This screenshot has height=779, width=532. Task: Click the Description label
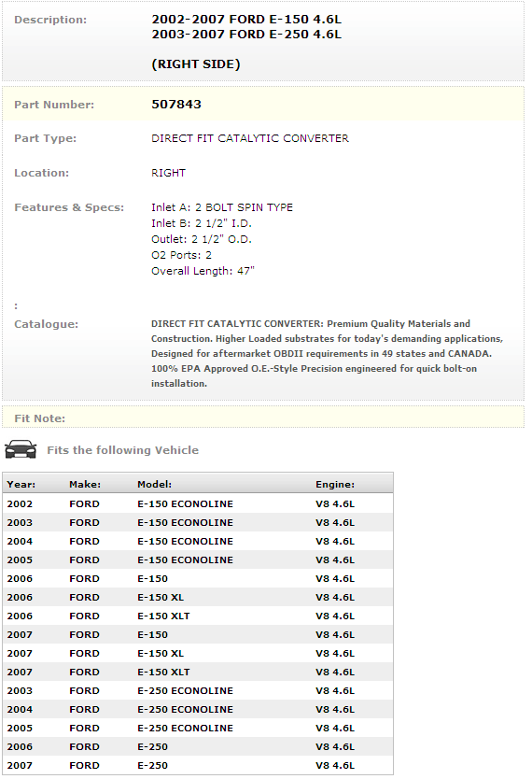(x=50, y=20)
